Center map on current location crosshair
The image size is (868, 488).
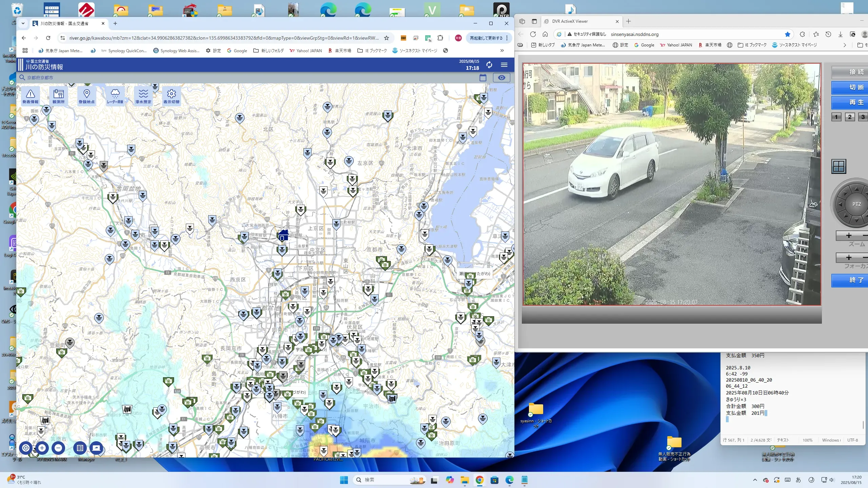tap(26, 448)
